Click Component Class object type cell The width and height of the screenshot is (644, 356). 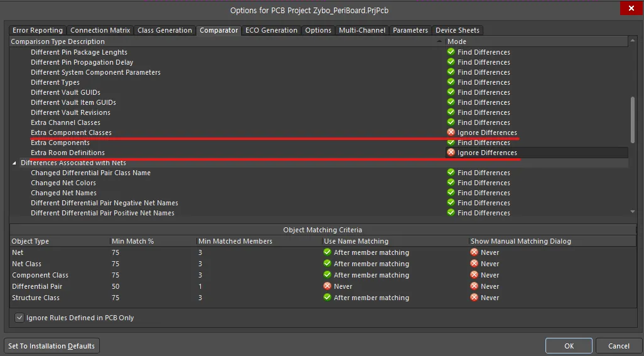[40, 275]
